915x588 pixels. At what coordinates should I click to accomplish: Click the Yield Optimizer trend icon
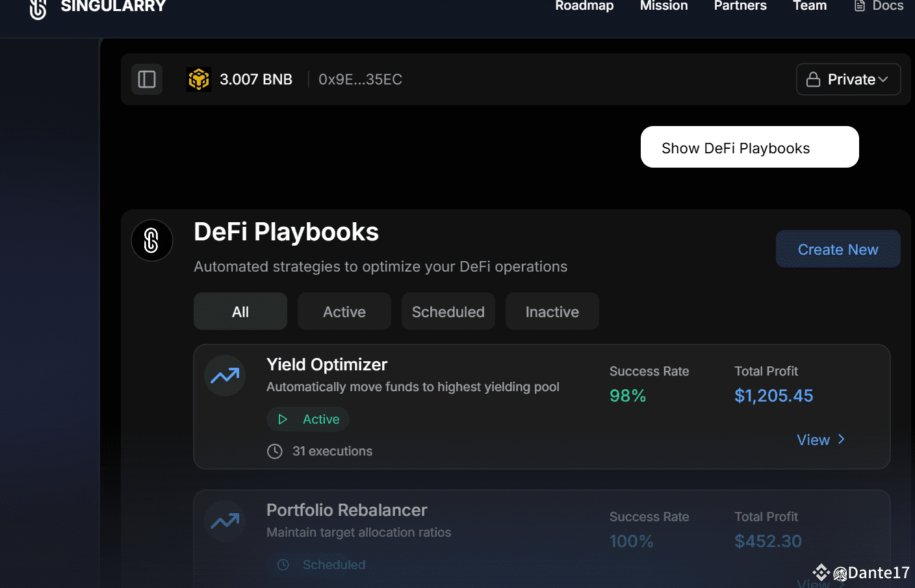[225, 376]
